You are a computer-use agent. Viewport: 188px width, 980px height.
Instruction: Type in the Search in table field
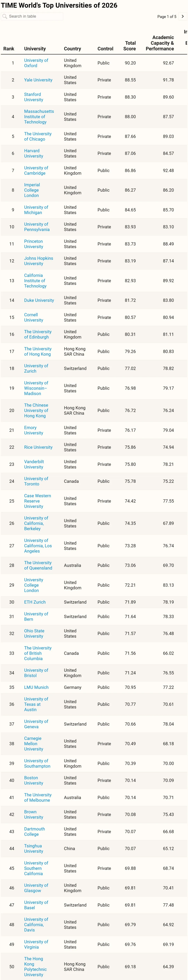[x=34, y=16]
